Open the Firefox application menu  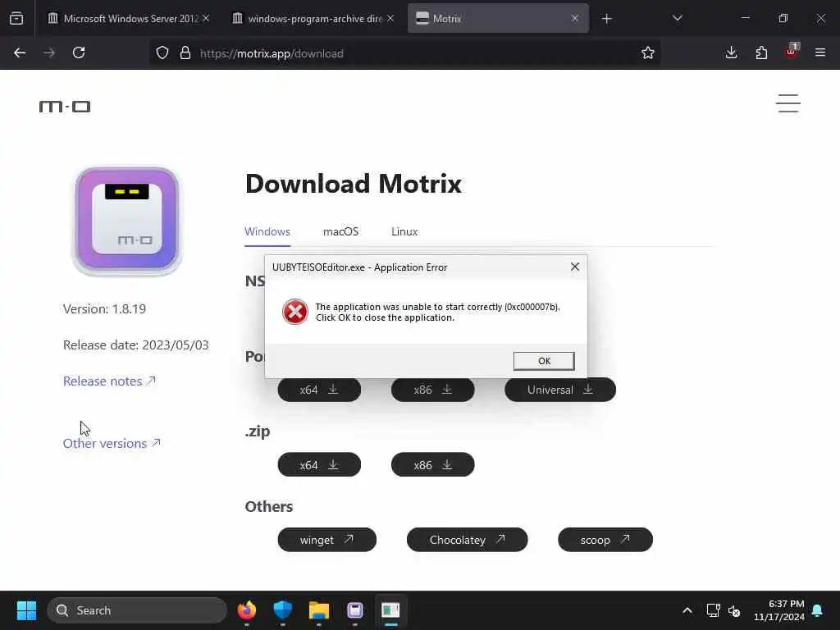(x=820, y=52)
